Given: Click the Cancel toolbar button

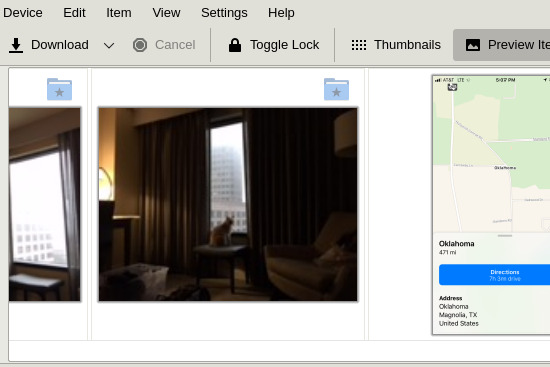Looking at the screenshot, I should (164, 45).
